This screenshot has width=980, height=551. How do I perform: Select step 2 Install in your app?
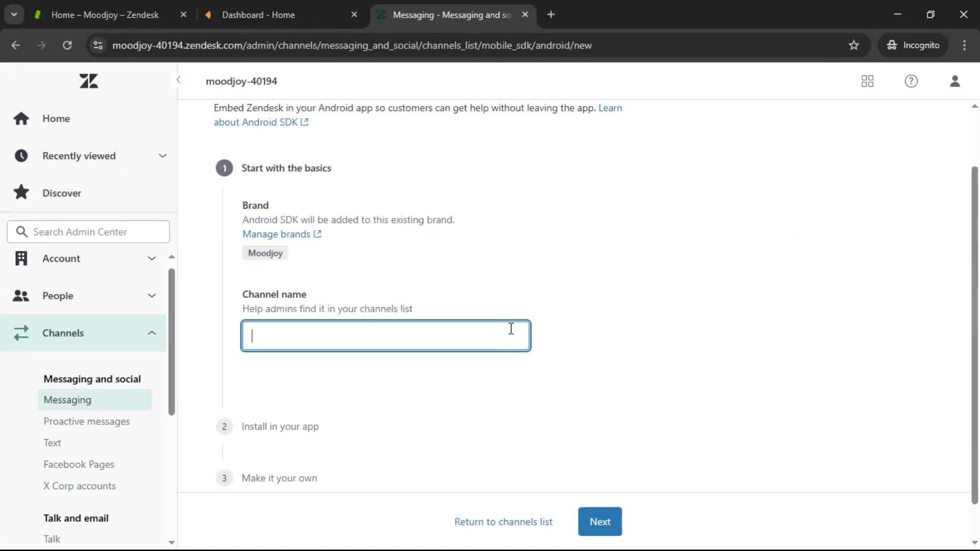click(280, 426)
